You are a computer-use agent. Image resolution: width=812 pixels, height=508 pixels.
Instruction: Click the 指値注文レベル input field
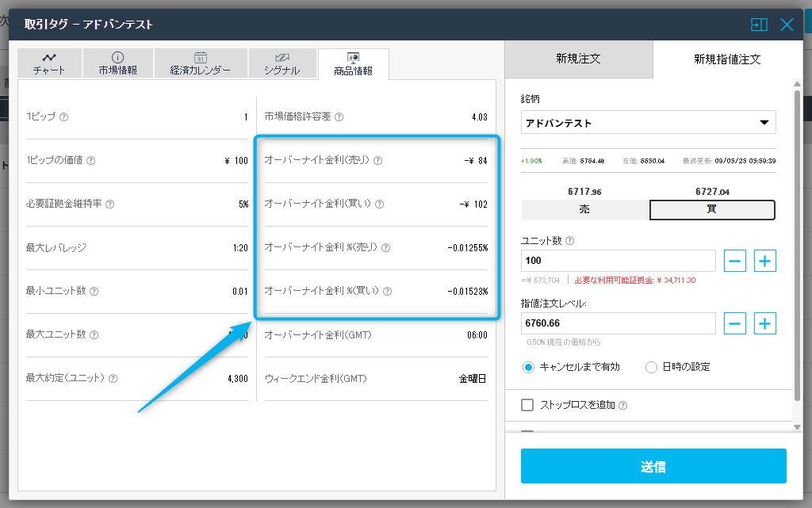point(619,323)
